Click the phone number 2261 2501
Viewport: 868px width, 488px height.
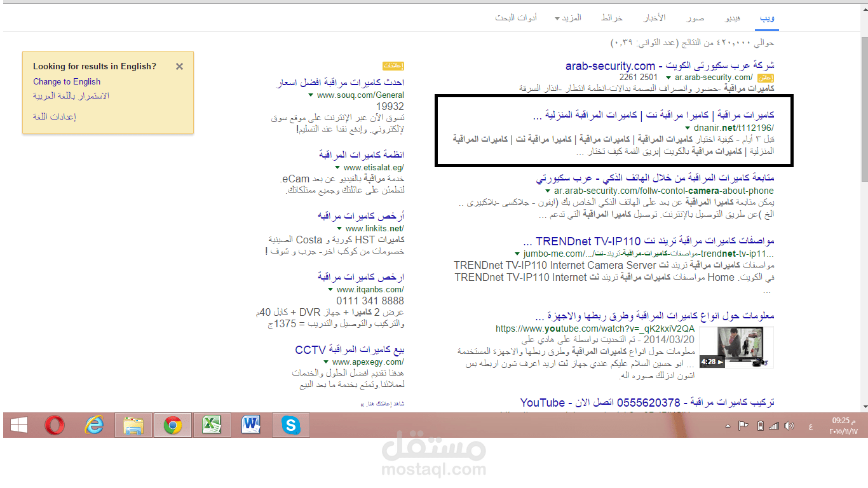point(639,78)
